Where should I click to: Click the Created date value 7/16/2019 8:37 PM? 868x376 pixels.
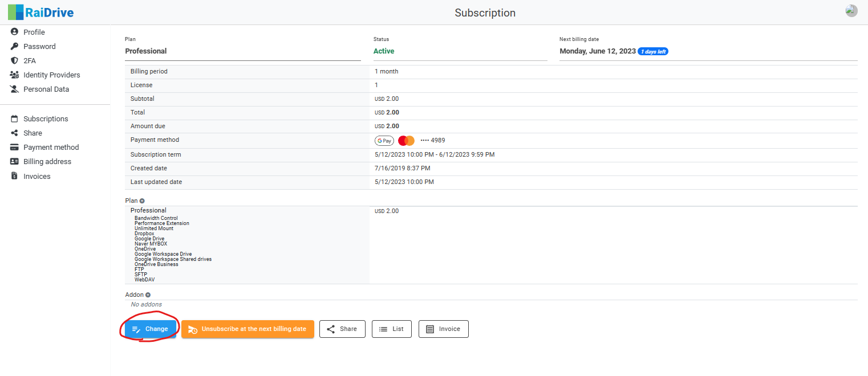click(403, 169)
